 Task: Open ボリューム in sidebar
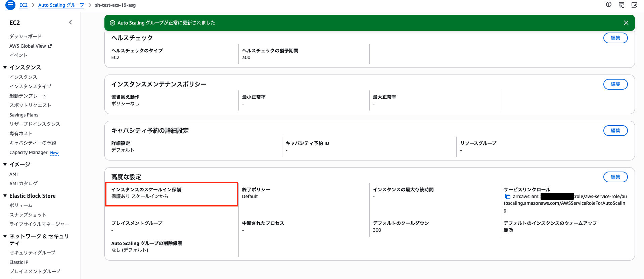pyautogui.click(x=21, y=205)
